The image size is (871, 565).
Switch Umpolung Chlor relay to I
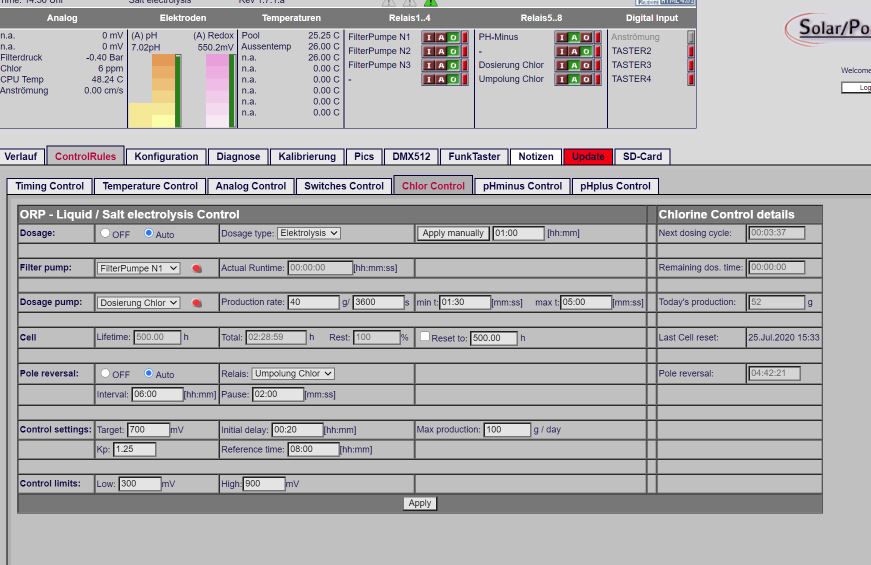click(x=562, y=79)
